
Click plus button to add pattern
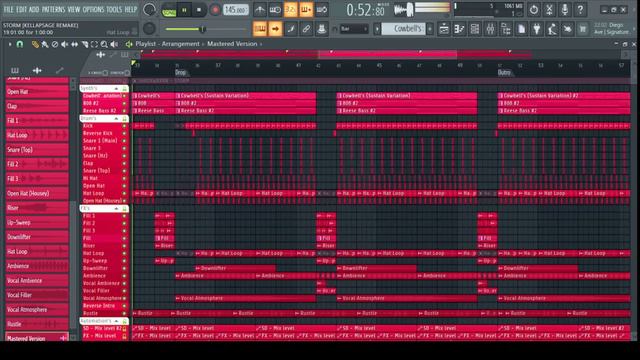429,29
